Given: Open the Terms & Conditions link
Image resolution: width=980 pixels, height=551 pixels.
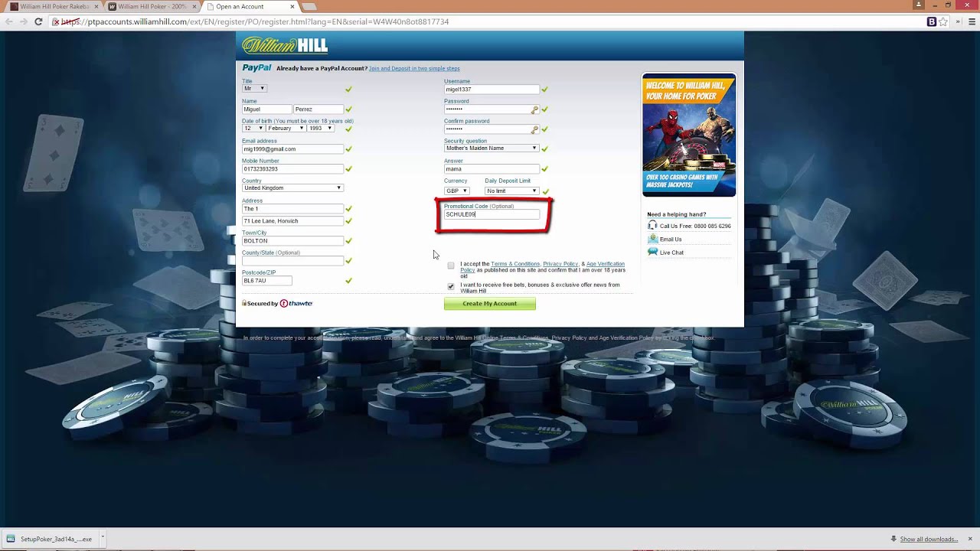Looking at the screenshot, I should pyautogui.click(x=515, y=264).
